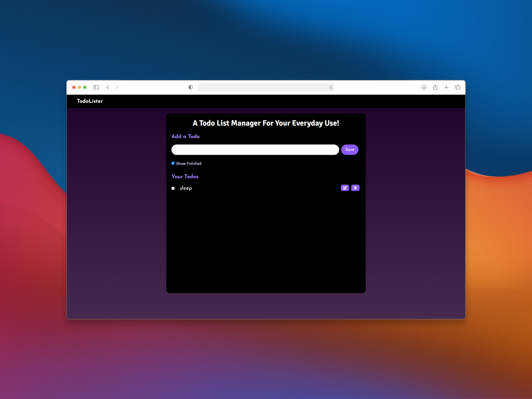Click the TodoLister brand link
The width and height of the screenshot is (532, 399).
pyautogui.click(x=90, y=101)
